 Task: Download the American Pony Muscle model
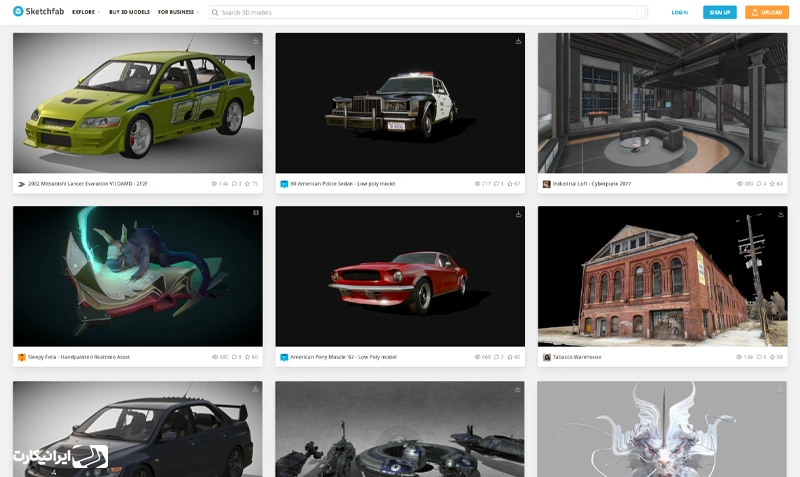pos(518,214)
